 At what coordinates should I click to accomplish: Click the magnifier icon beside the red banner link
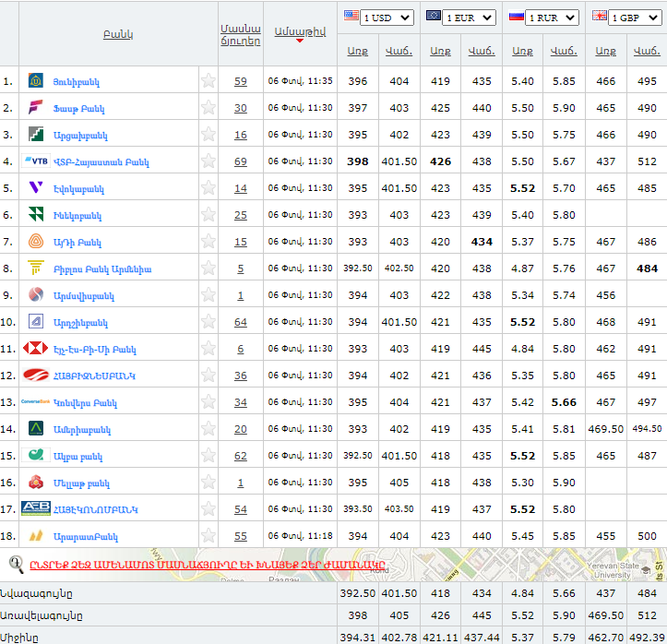[17, 565]
